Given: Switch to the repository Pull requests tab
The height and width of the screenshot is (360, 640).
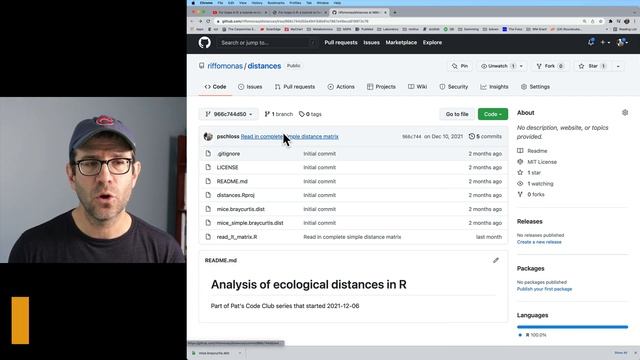Looking at the screenshot, I should coord(295,87).
